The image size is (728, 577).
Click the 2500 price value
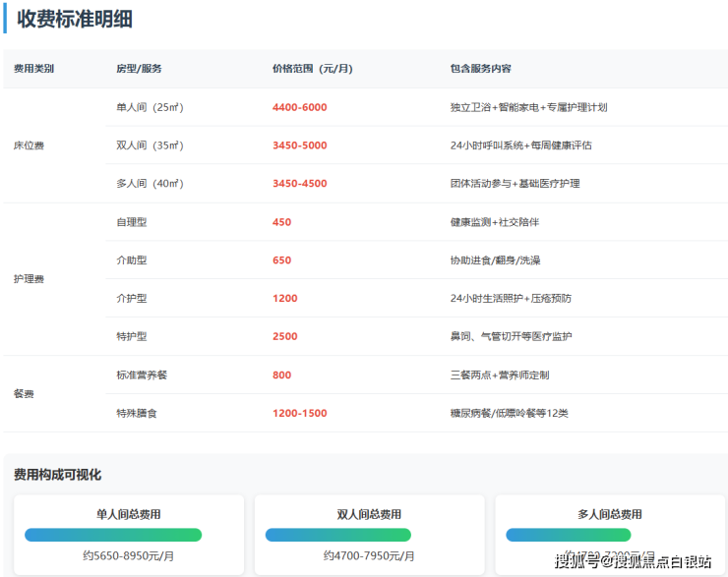coord(284,336)
